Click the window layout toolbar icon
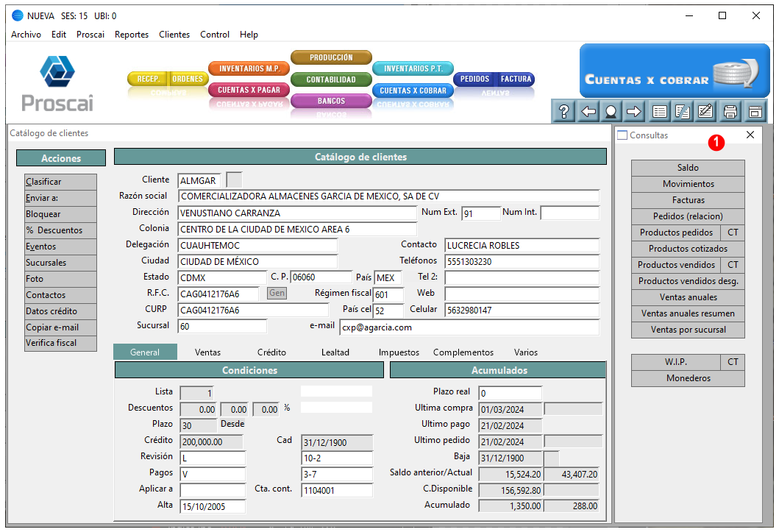The width and height of the screenshot is (779, 532). tap(755, 111)
